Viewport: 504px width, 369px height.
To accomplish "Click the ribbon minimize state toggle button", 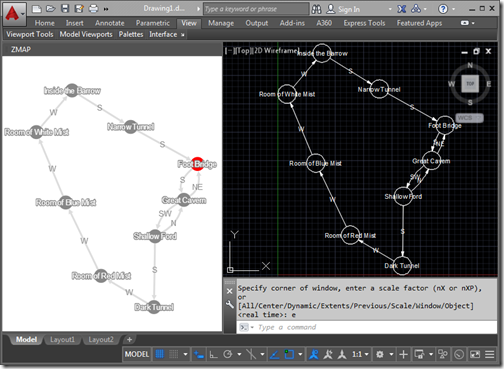I will click(465, 23).
